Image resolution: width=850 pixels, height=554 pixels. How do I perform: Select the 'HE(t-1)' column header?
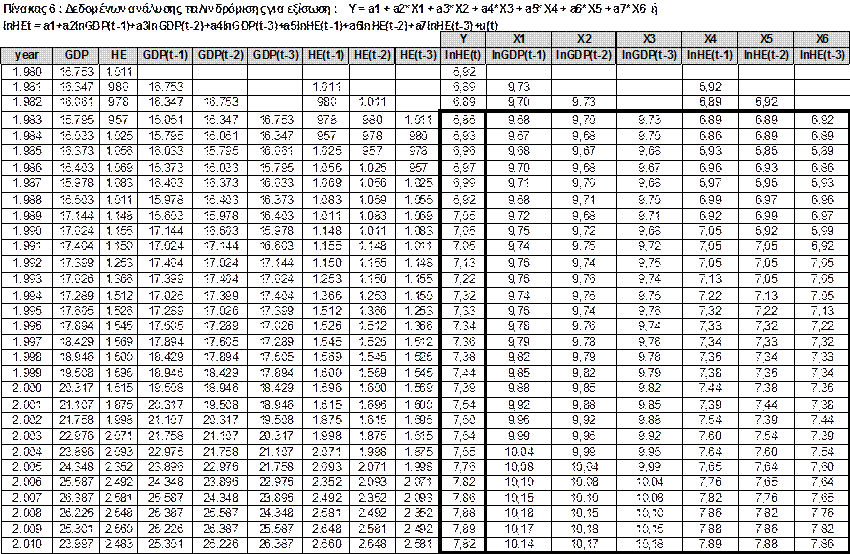(326, 55)
